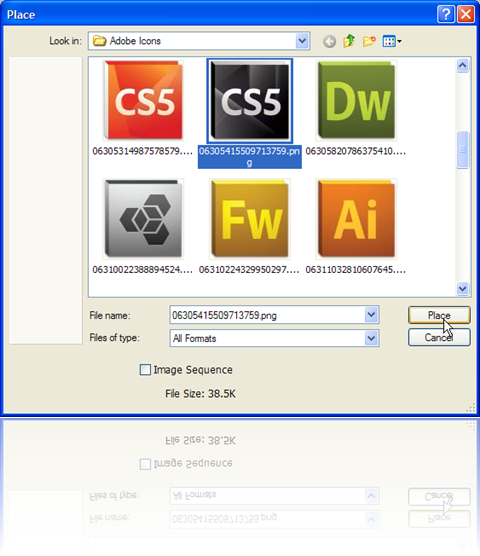Screen dimensions: 480x556
Task: Click the Cancel button
Action: tap(439, 337)
